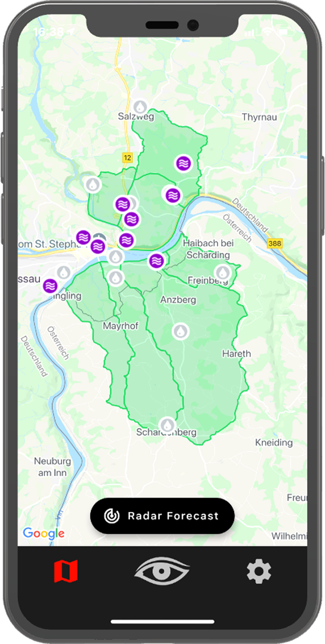Select the Hareth place label
The width and height of the screenshot is (325, 644).
[236, 353]
